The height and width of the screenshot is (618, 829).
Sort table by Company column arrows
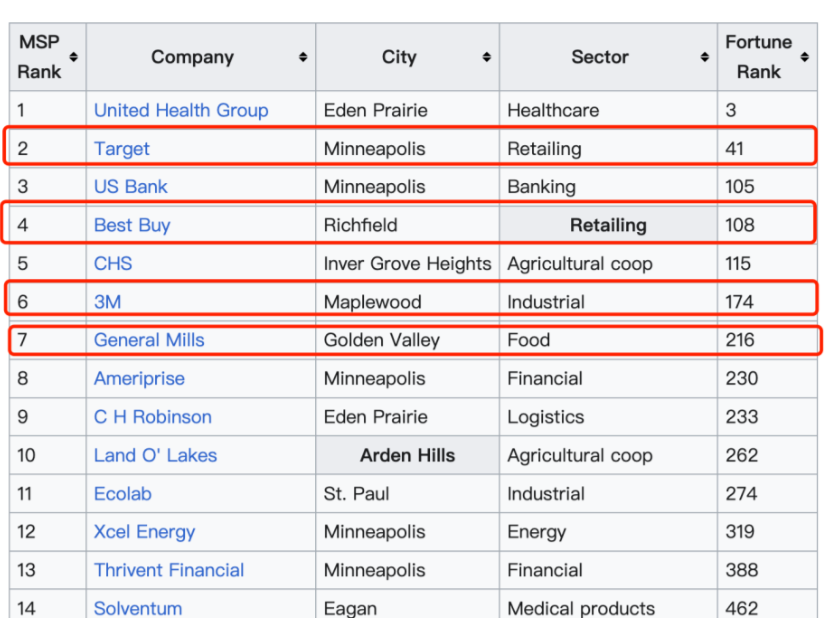pos(303,57)
